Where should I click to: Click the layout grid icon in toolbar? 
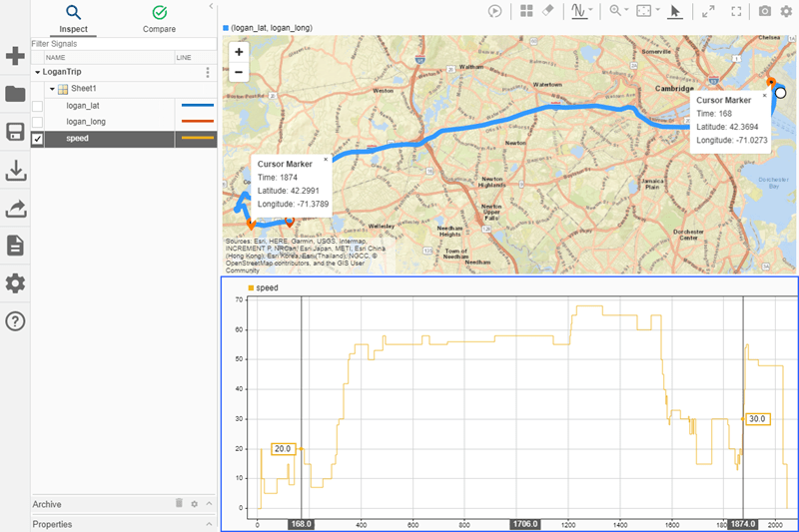click(526, 11)
